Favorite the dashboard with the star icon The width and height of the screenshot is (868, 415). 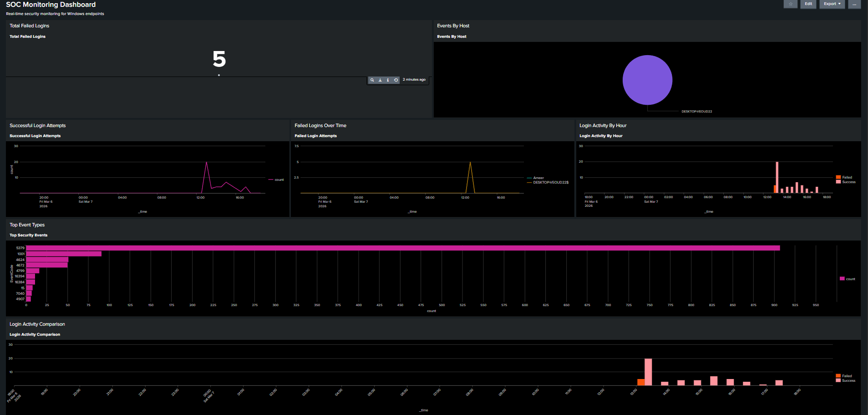tap(791, 4)
